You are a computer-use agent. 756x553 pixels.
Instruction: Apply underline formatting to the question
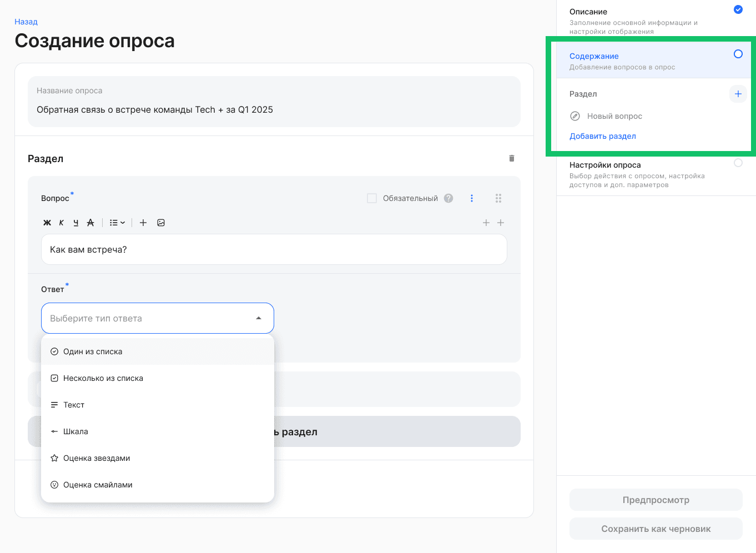(x=75, y=222)
